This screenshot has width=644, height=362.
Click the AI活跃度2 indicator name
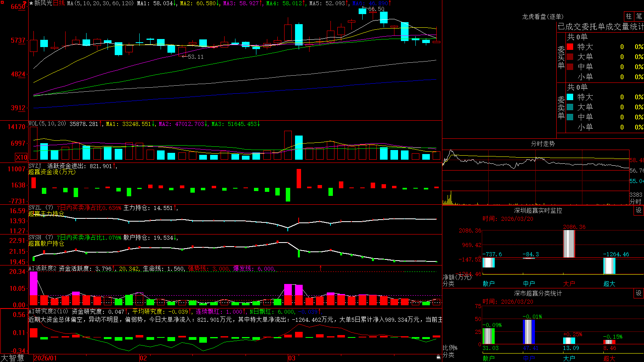tap(42, 268)
